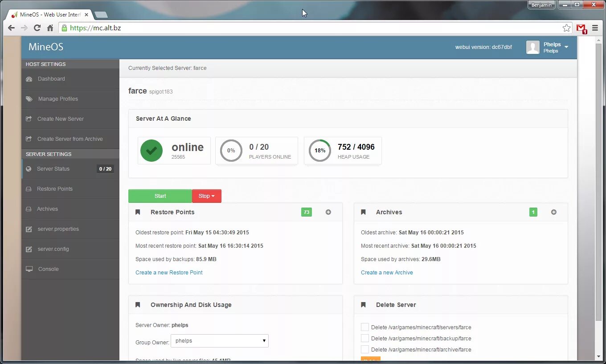
Task: Open a new browser tab button
Action: pos(101,15)
